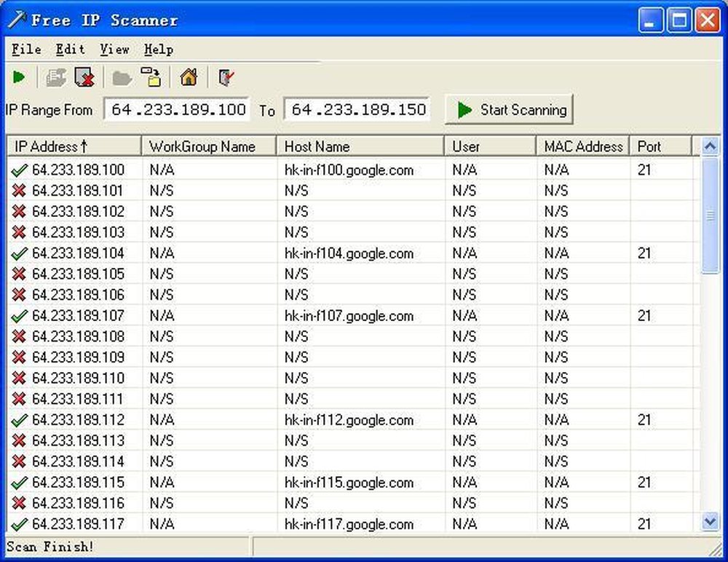Image resolution: width=728 pixels, height=562 pixels.
Task: Exit the program via the door toolbar icon
Action: pos(226,77)
